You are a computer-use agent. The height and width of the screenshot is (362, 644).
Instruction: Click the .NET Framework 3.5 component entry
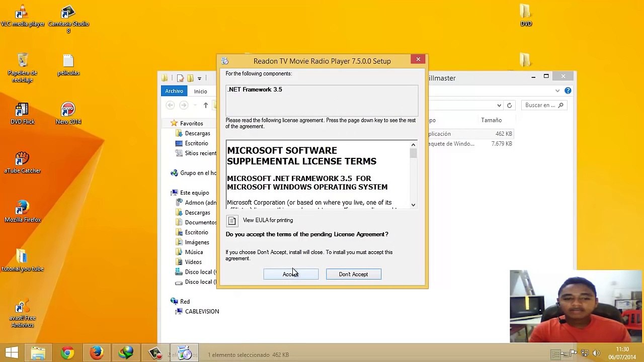point(255,89)
